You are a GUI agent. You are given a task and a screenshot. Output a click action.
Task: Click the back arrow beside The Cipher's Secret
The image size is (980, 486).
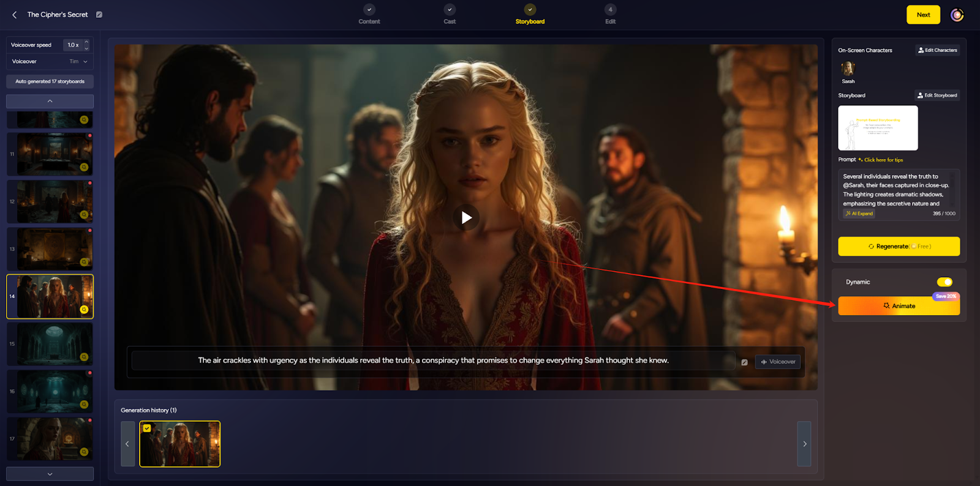click(x=15, y=15)
